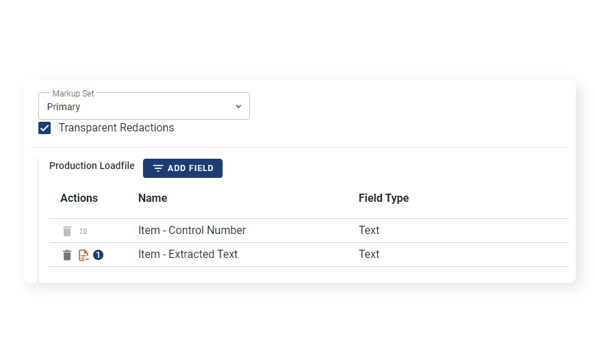
Task: Click the Text type of Control Number
Action: (369, 231)
